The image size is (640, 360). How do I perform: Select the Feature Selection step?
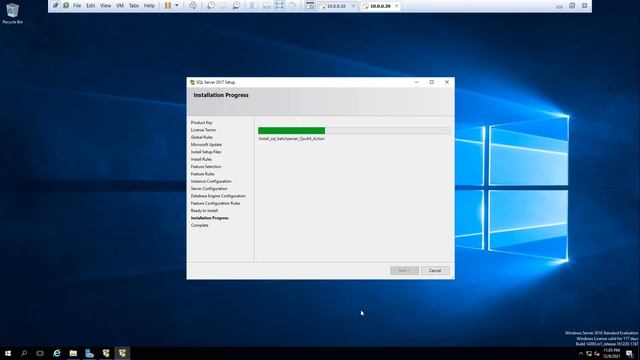pos(206,167)
